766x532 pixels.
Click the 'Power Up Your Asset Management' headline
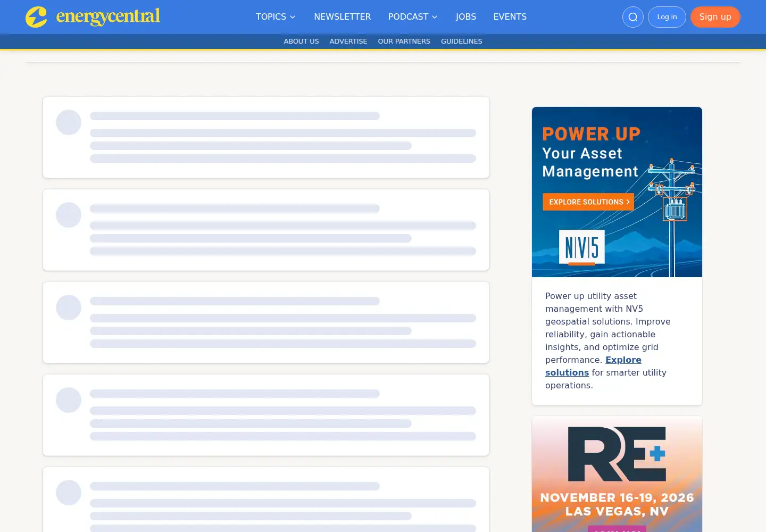590,152
